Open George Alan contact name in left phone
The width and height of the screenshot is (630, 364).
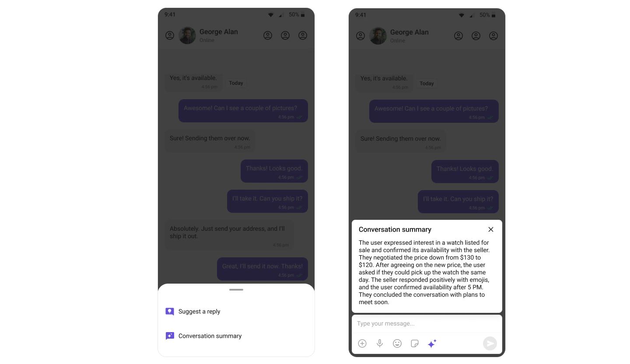click(219, 31)
